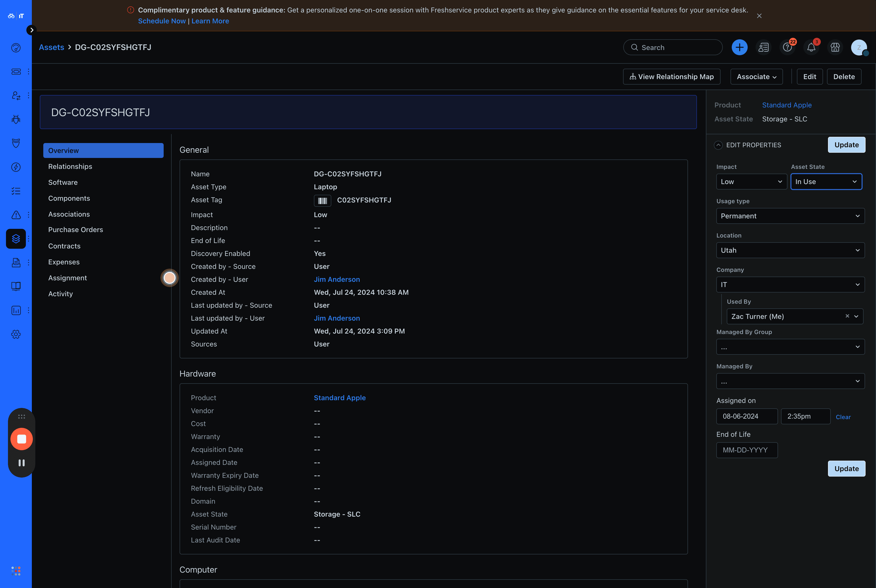Pause the screen recording
The image size is (876, 588).
pyautogui.click(x=21, y=463)
